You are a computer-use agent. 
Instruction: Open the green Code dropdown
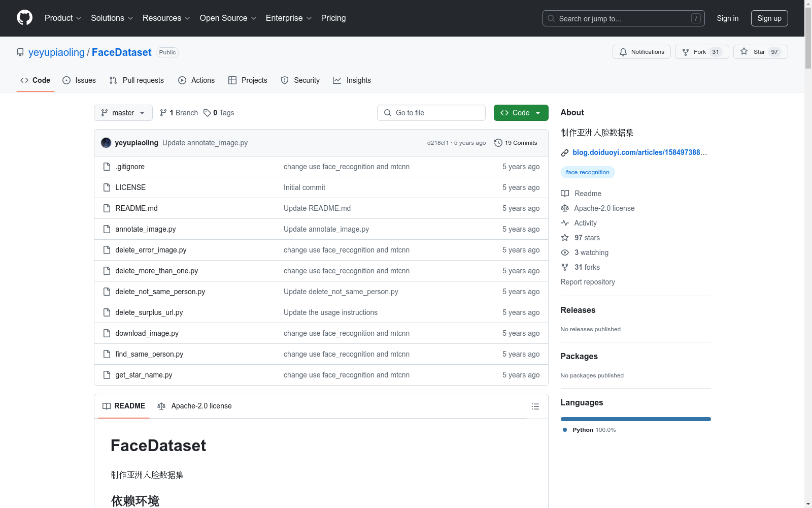point(521,113)
